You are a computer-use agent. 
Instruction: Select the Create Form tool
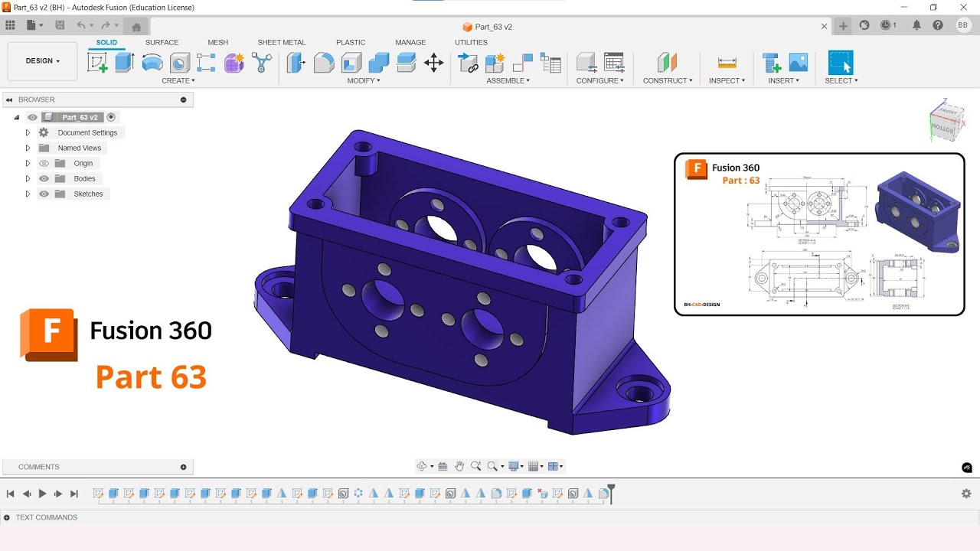coord(234,63)
